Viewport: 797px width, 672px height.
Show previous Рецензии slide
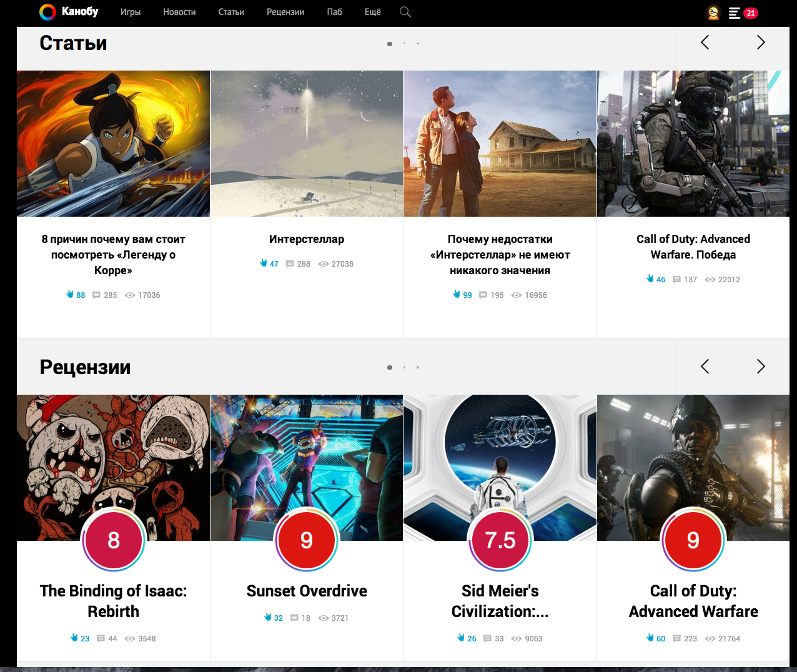click(705, 367)
